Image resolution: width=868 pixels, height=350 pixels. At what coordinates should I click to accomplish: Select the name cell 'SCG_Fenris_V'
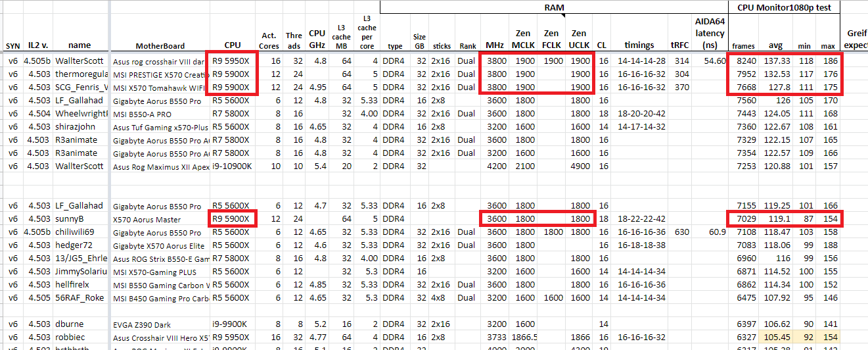[81, 87]
